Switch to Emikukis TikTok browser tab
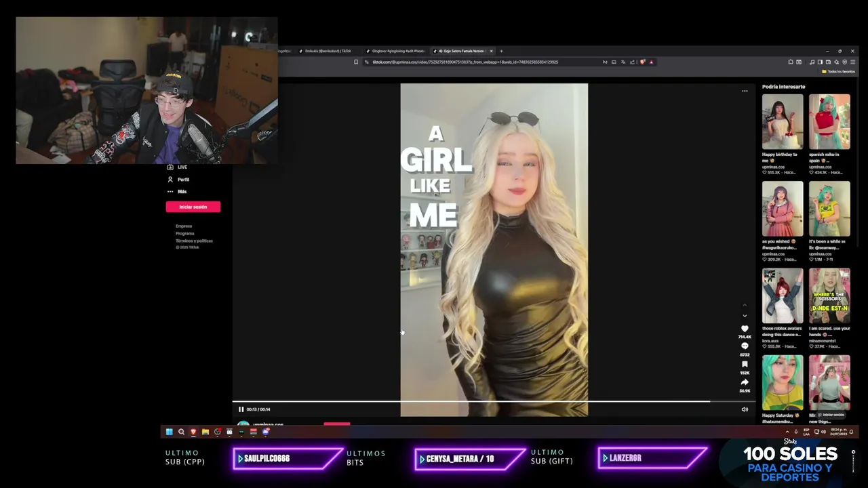Viewport: 868px width, 488px height. [328, 51]
